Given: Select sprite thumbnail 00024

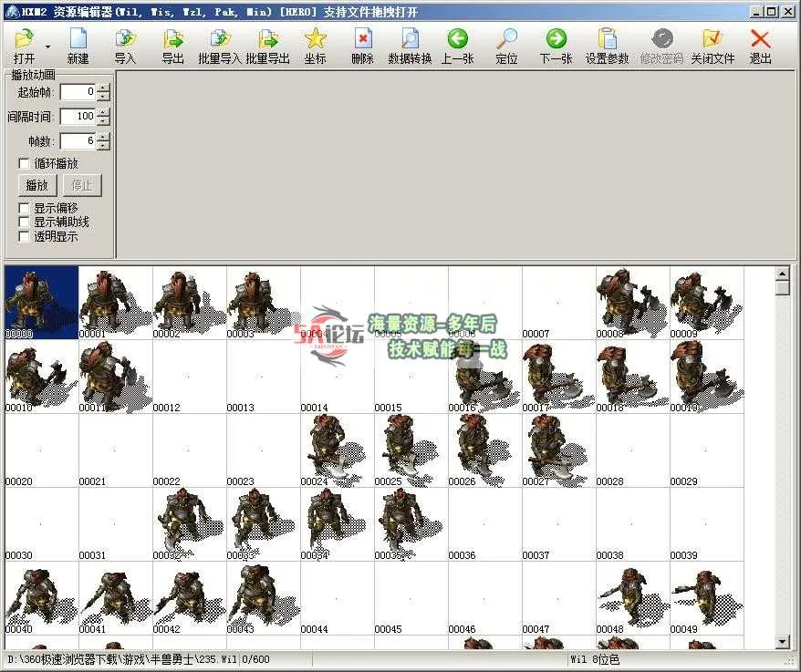Looking at the screenshot, I should (x=337, y=450).
